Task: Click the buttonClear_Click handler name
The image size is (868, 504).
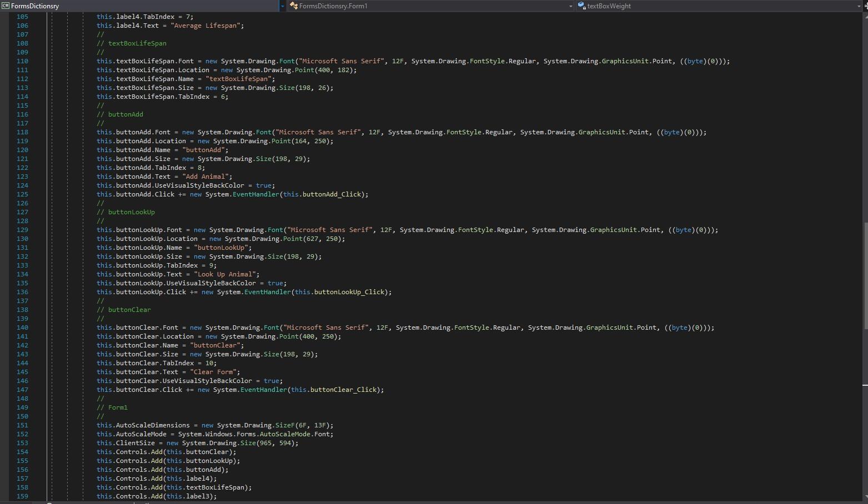Action: pos(343,390)
